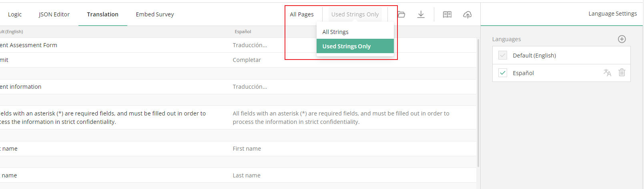Click the cloud upload icon

pos(467,14)
